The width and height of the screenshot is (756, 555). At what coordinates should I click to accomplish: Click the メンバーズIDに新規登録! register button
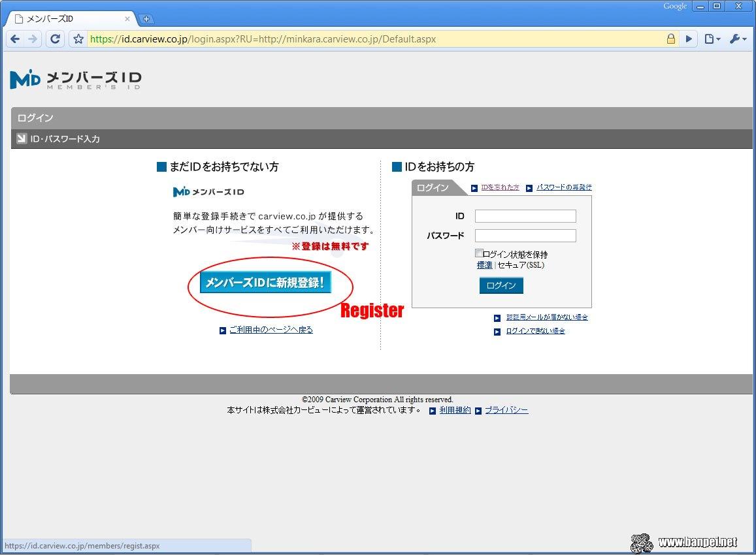[266, 282]
